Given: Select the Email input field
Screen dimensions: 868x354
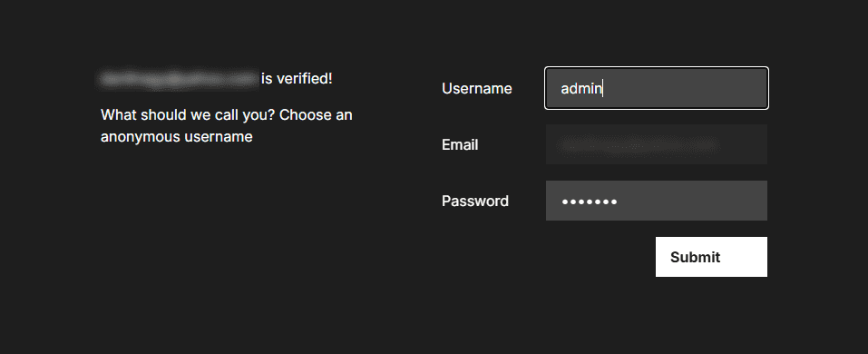Looking at the screenshot, I should coord(657,144).
